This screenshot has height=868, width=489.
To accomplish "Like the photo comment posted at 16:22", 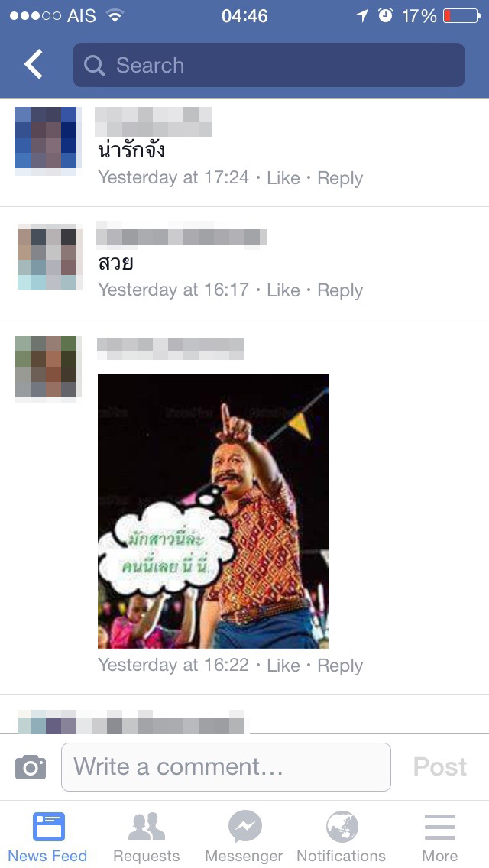I will [x=283, y=665].
